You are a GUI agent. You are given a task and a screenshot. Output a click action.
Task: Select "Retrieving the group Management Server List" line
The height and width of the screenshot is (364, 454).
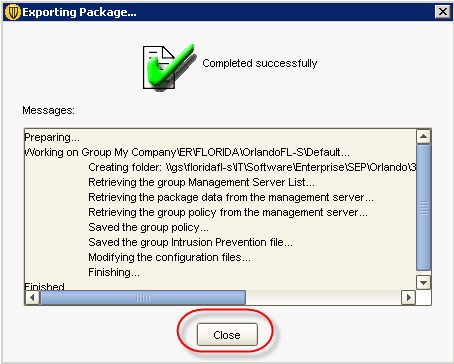coord(201,182)
